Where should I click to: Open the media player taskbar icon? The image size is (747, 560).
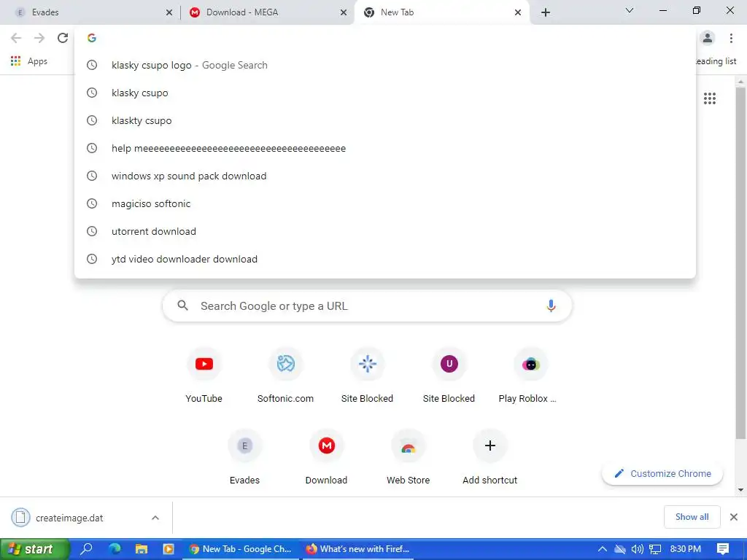(x=169, y=549)
